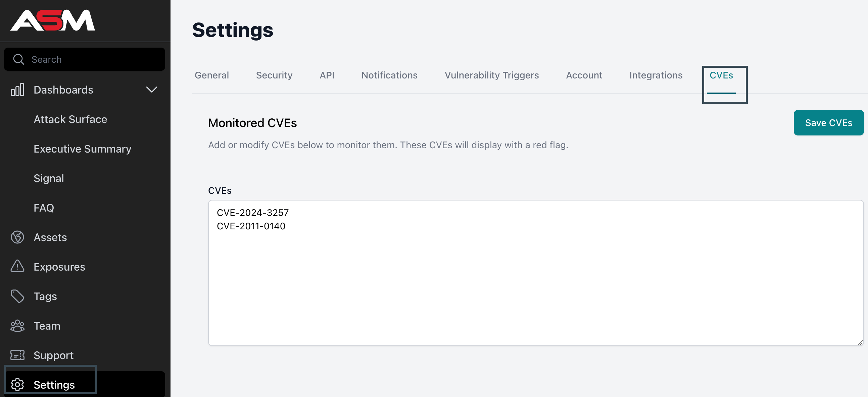Click inside the CVEs text area
This screenshot has width=868, height=397.
[536, 273]
